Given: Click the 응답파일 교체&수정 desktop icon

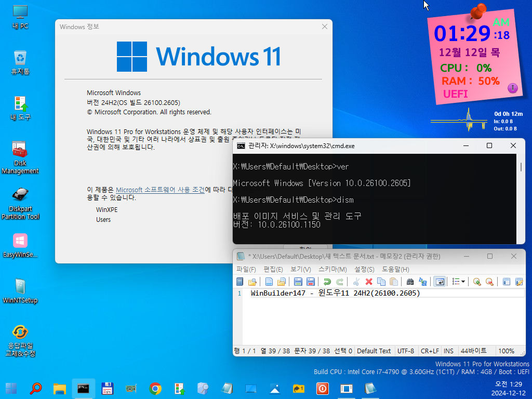Looking at the screenshot, I should (20, 341).
